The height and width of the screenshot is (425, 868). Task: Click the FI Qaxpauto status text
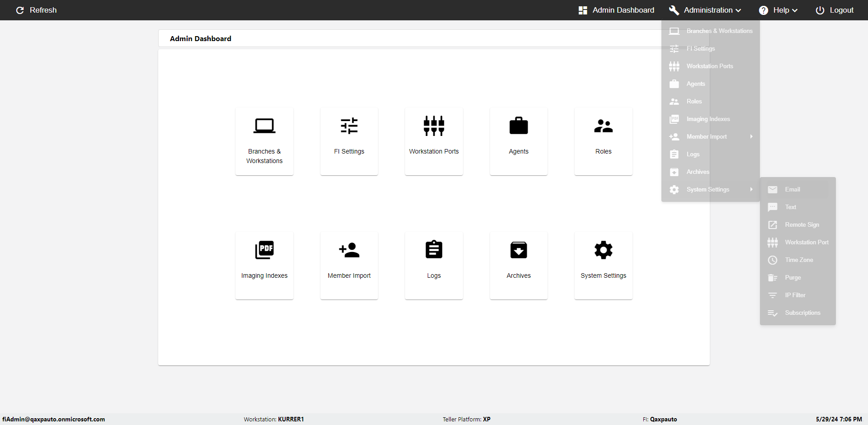(660, 419)
